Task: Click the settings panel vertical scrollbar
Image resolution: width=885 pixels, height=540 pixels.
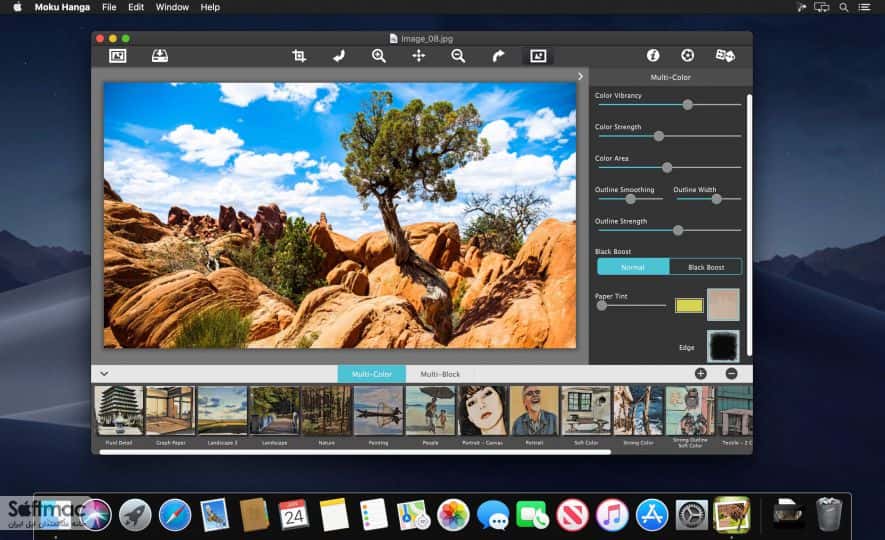Action: [x=750, y=225]
